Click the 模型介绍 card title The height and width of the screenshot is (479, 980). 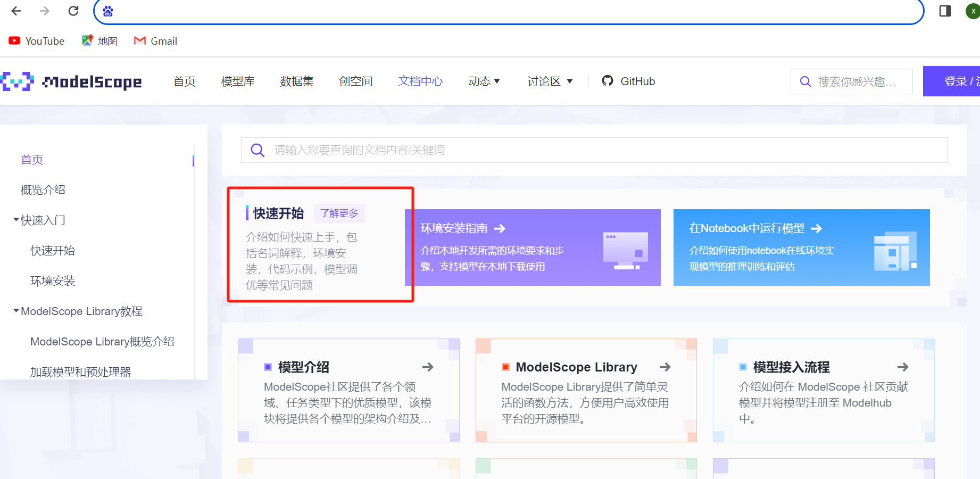(x=304, y=367)
